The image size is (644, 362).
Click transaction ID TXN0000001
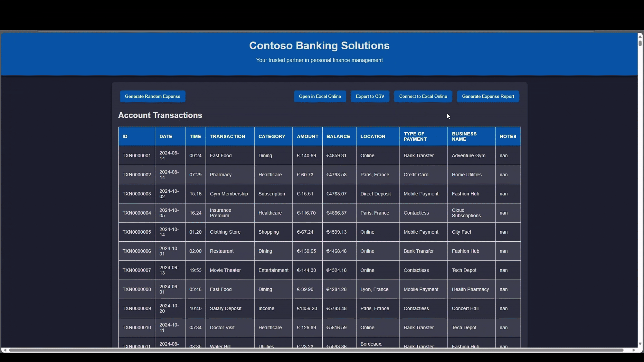137,155
